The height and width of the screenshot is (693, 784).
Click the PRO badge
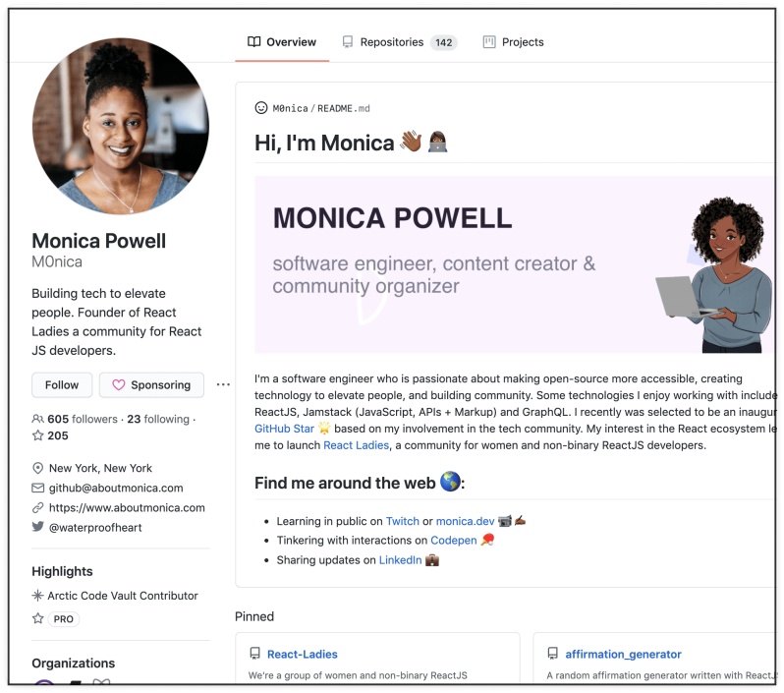64,619
